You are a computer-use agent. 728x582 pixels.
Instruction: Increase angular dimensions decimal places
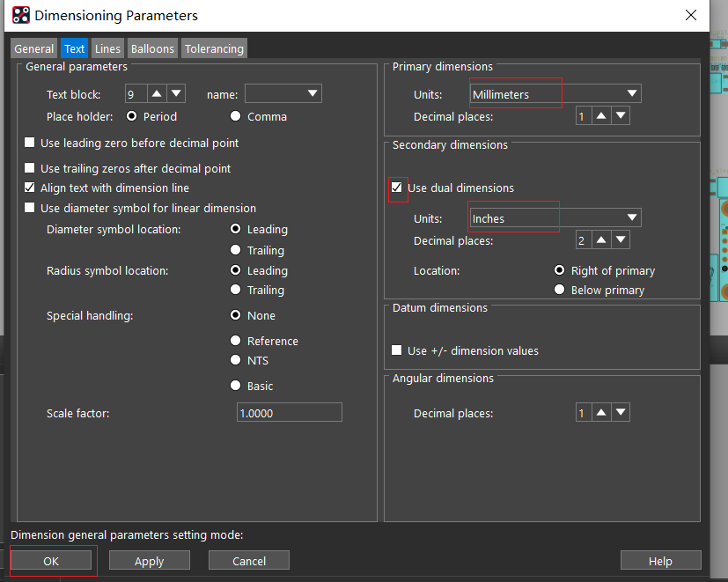pyautogui.click(x=601, y=412)
